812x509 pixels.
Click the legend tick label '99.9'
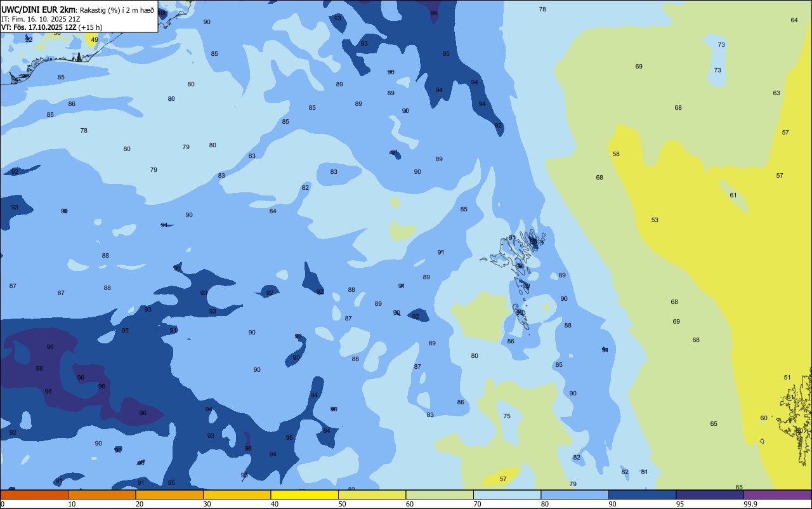coord(750,504)
